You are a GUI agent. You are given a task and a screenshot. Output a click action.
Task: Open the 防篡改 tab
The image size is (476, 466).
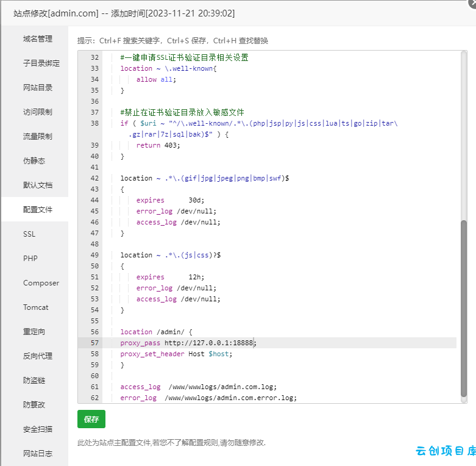tap(34, 404)
